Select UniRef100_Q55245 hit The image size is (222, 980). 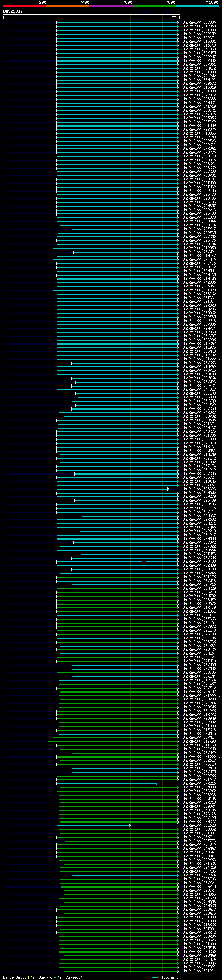199,573
